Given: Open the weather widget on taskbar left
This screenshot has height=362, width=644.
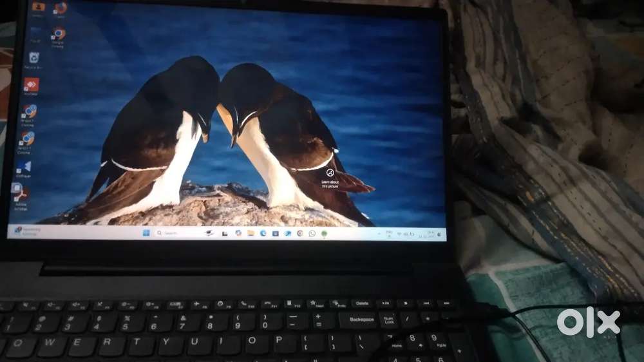Looking at the screenshot, I should [x=27, y=231].
